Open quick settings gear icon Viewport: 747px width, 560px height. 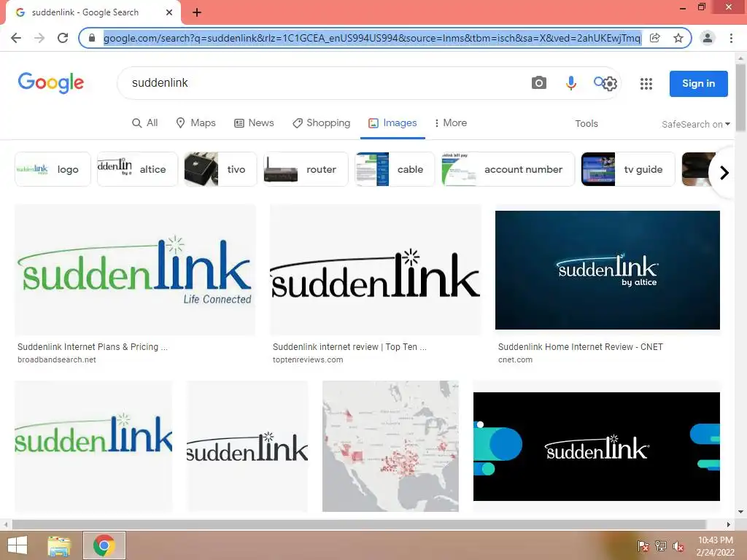click(x=609, y=84)
